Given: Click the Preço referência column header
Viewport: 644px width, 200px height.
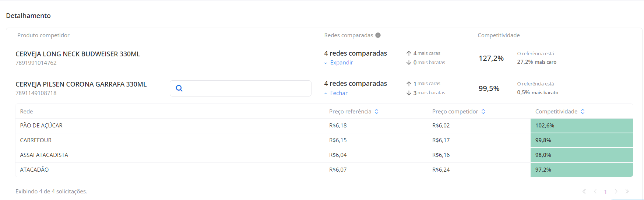Looking at the screenshot, I should click(x=350, y=112).
